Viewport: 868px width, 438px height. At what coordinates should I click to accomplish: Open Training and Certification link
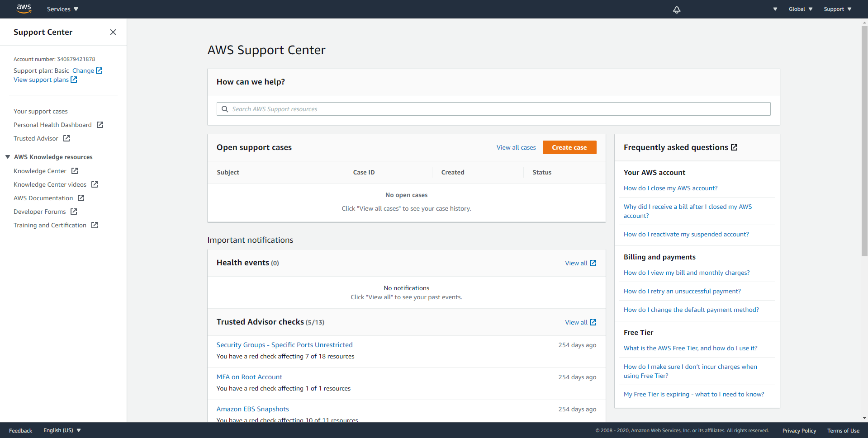[50, 225]
